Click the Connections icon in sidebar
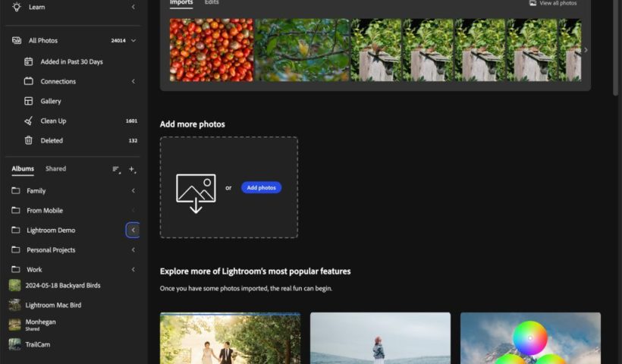 point(29,81)
